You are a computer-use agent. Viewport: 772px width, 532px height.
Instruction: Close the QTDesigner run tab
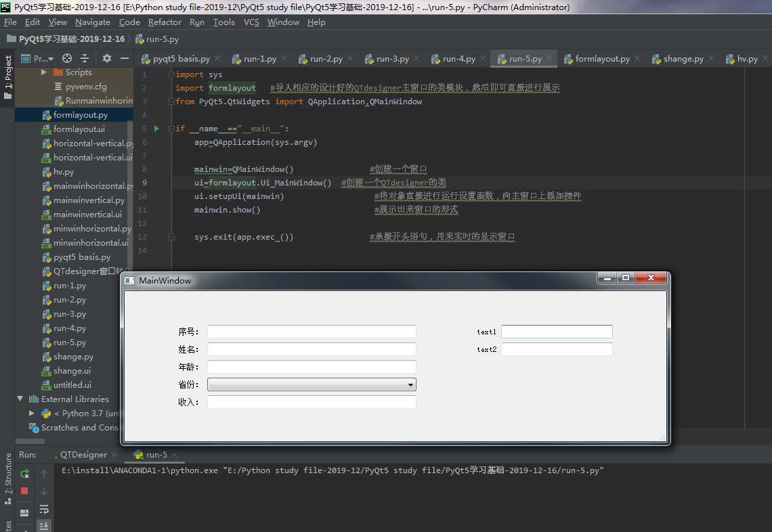pos(114,455)
